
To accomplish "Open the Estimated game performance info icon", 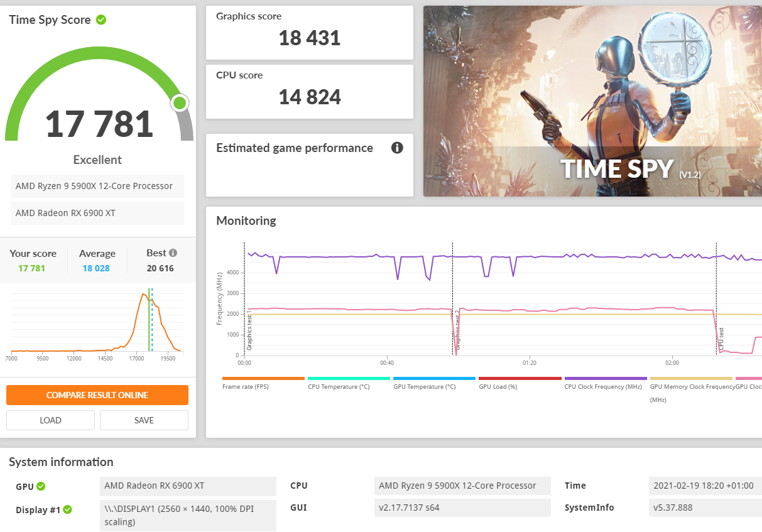I will 397,148.
